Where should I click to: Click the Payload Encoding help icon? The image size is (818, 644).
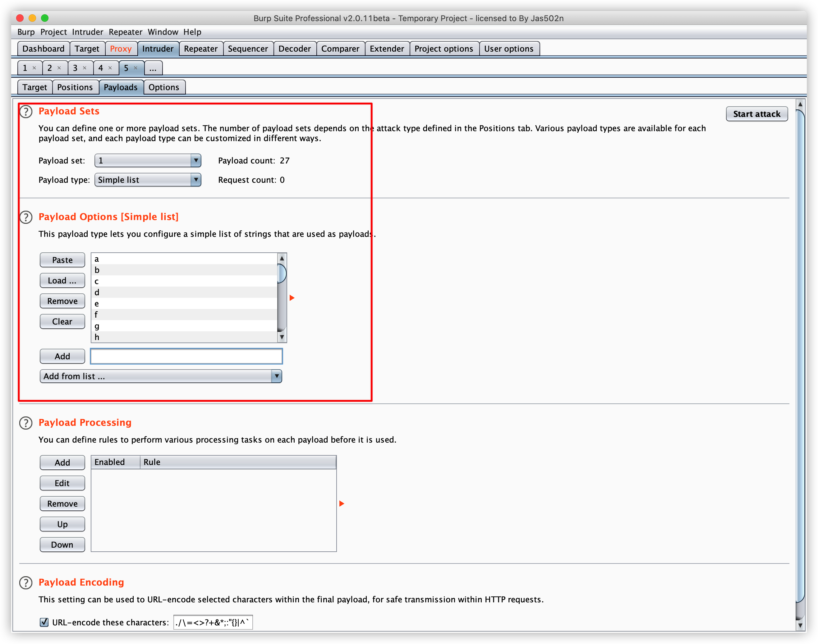point(25,583)
